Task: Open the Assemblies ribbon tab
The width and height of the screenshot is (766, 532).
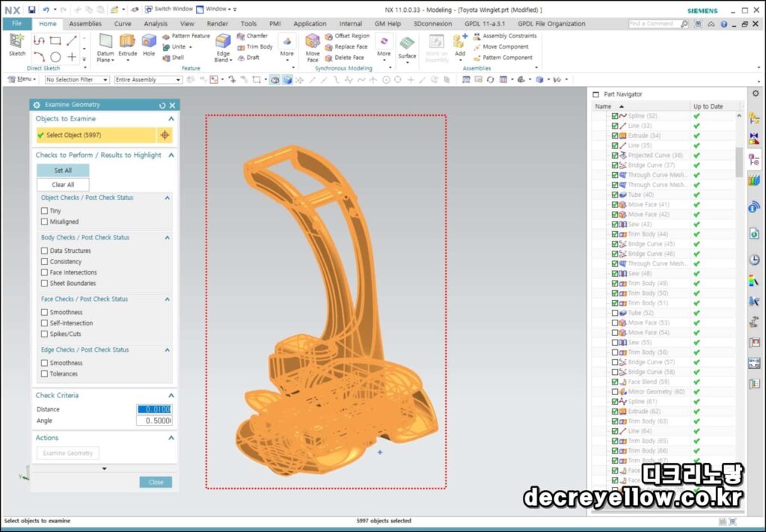Action: (x=85, y=23)
